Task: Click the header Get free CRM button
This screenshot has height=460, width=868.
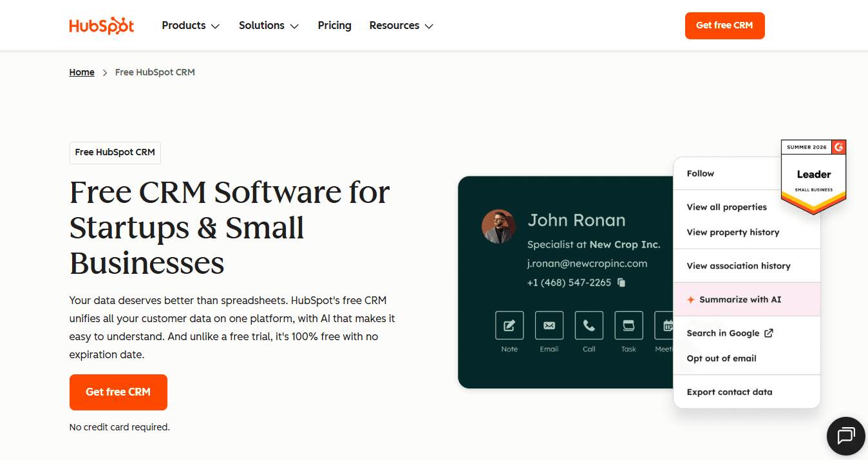Action: tap(724, 26)
